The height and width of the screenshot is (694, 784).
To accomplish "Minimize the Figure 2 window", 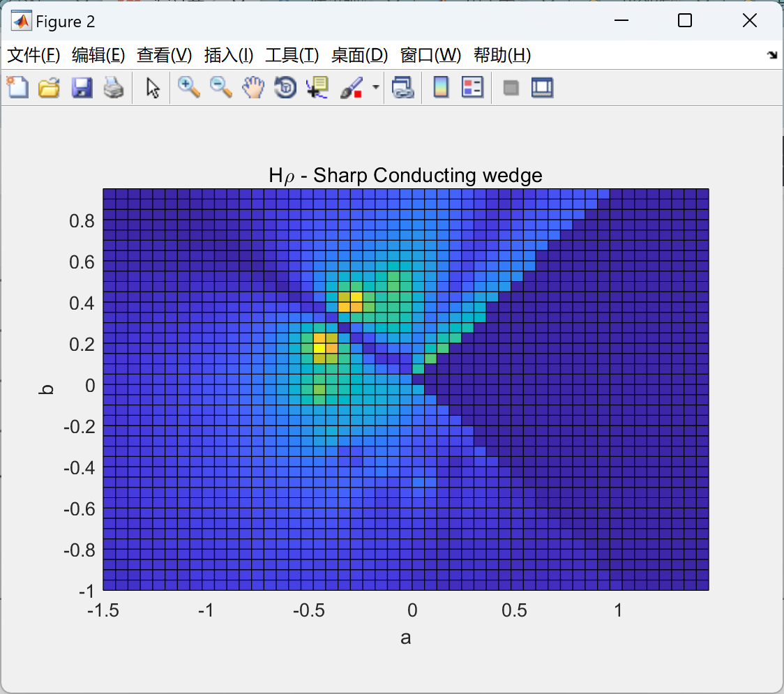I will 621,20.
